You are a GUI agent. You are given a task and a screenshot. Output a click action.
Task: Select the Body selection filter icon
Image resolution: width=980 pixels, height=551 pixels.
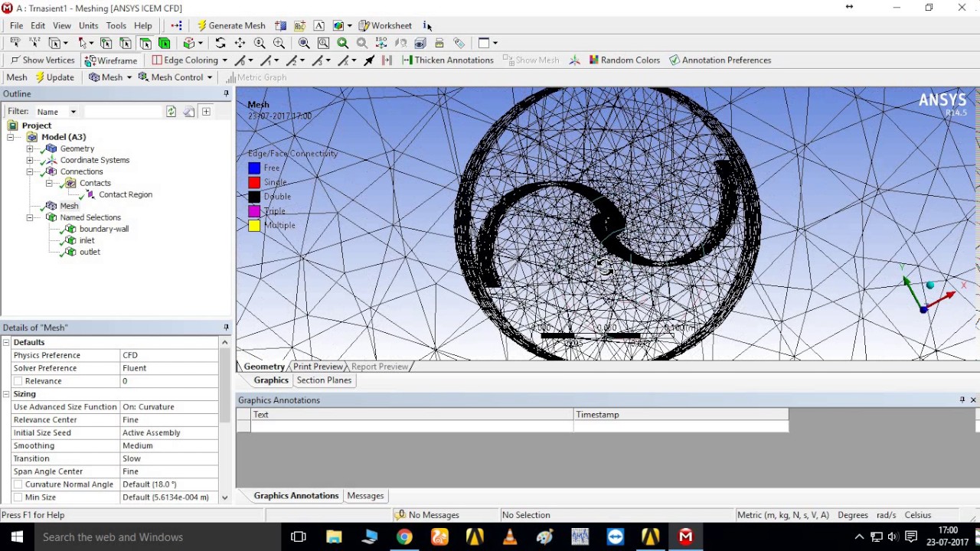tap(164, 43)
